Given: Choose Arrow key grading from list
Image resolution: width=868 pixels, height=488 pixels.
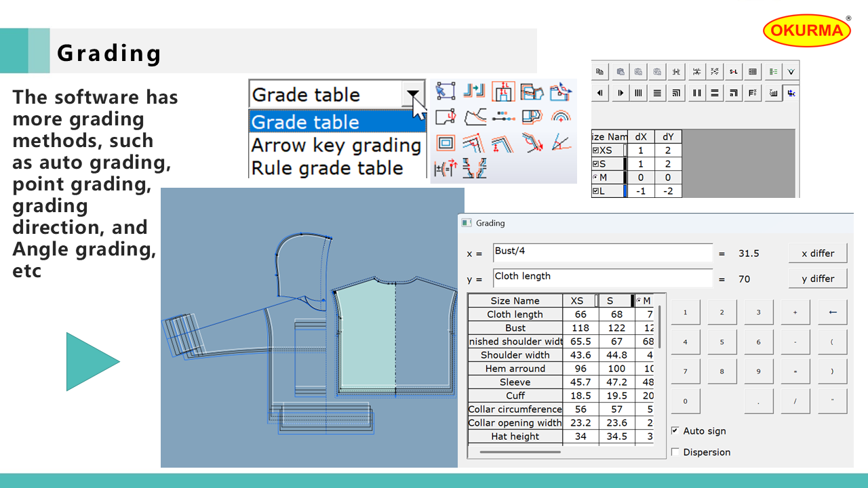Looking at the screenshot, I should point(336,145).
